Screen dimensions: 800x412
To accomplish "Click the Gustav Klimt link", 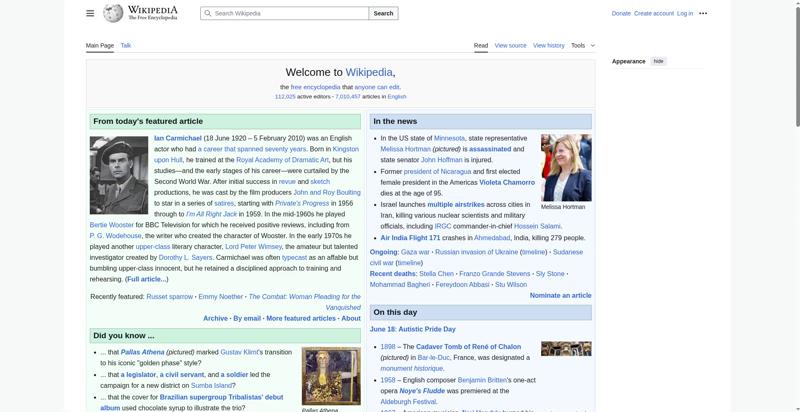I will 241,352.
